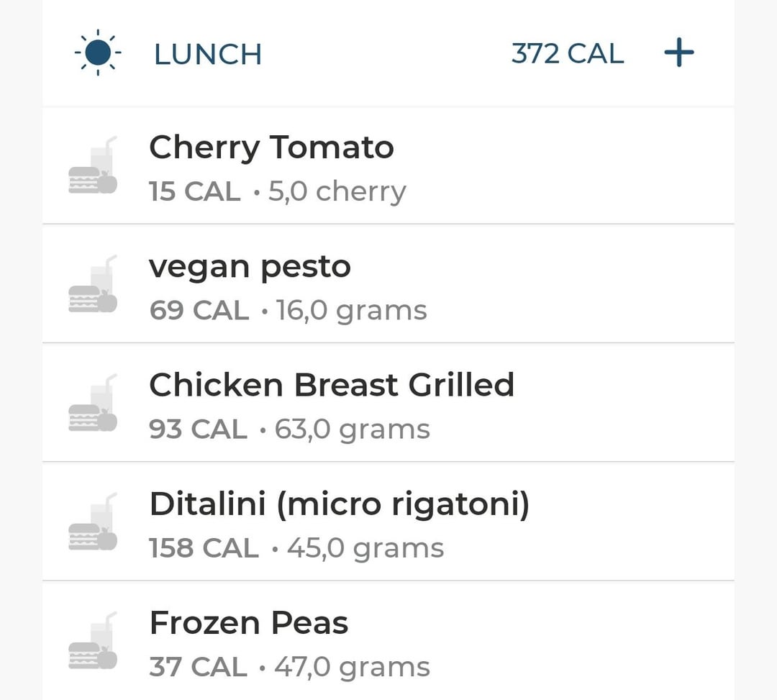Tap the sun icon beside Lunch

(98, 53)
